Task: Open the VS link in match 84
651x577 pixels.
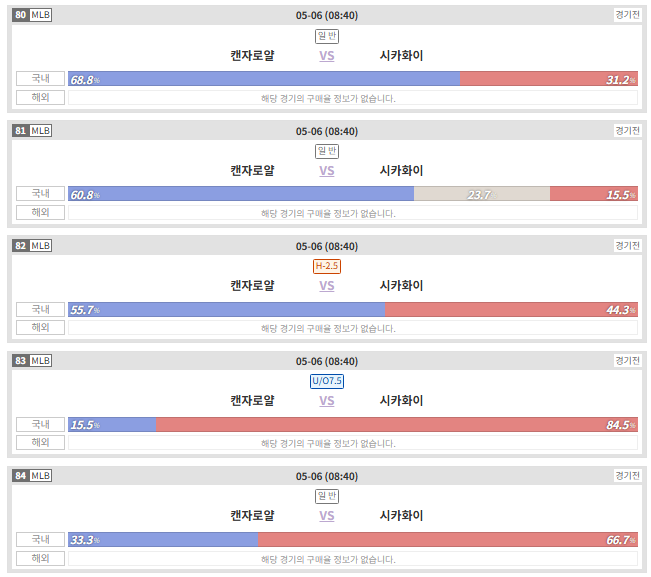Action: pos(326,516)
